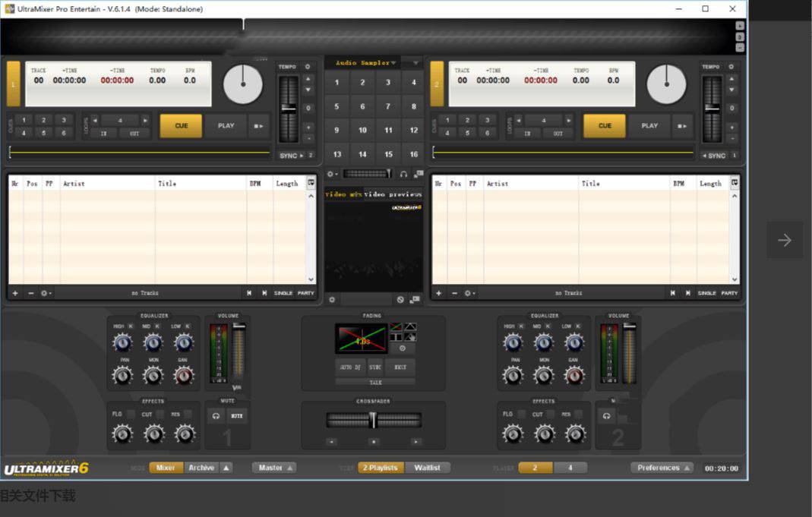Click deck 1 headphone monitor icon
This screenshot has height=517, width=812.
[216, 416]
